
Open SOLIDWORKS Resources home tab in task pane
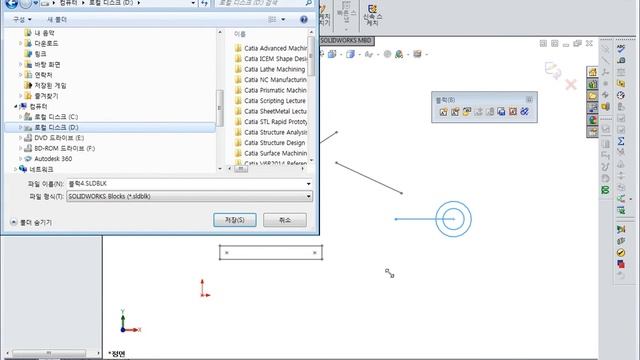click(592, 72)
